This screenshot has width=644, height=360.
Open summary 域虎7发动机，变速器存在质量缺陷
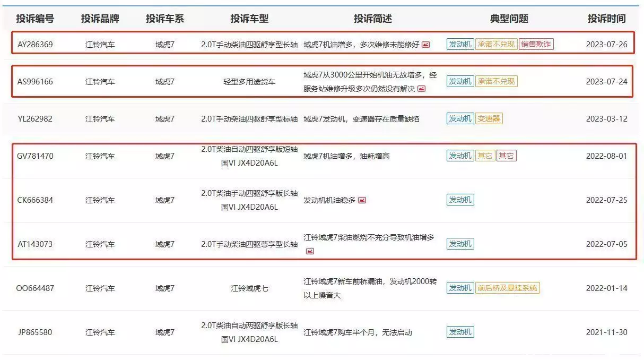pyautogui.click(x=361, y=119)
